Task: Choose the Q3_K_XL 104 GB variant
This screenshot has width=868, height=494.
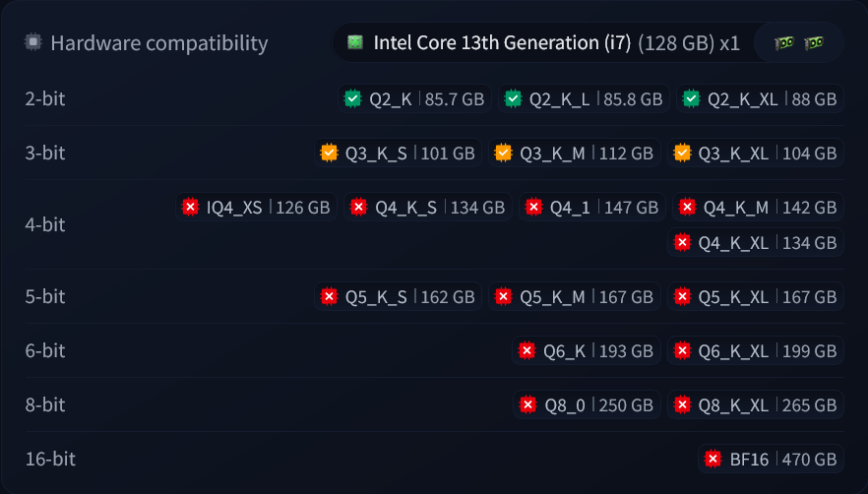Action: pos(756,153)
